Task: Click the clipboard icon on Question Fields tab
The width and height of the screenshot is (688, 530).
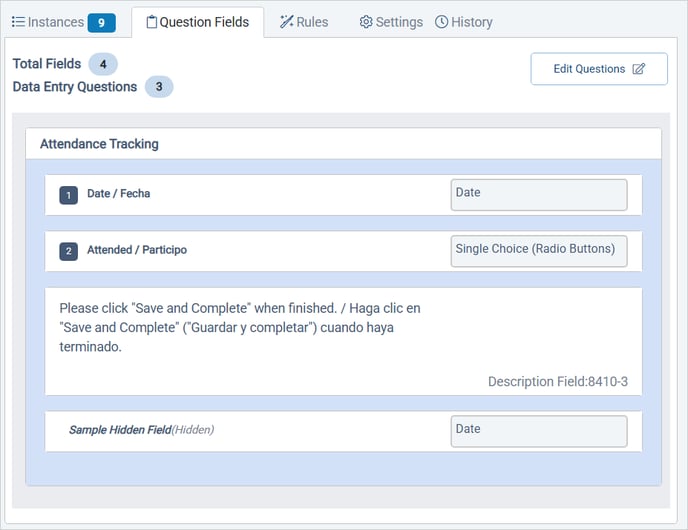Action: click(151, 22)
